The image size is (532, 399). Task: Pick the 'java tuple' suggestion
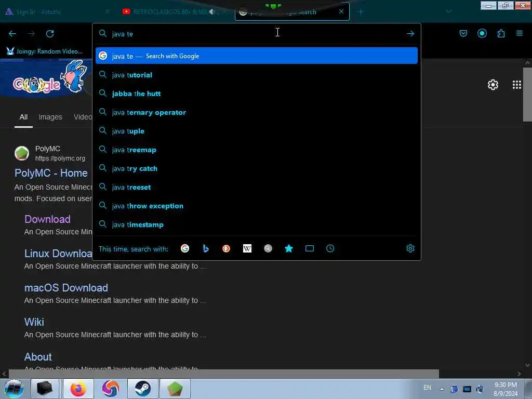[x=257, y=131]
